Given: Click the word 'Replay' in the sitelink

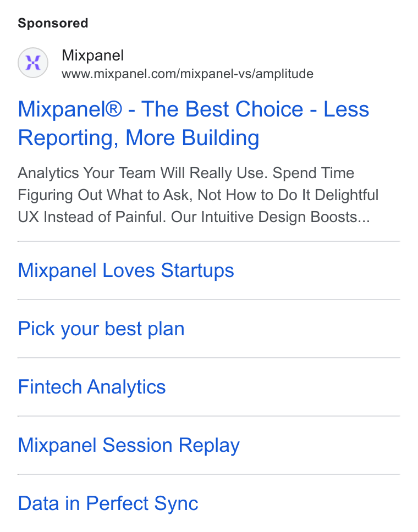Looking at the screenshot, I should (209, 445).
